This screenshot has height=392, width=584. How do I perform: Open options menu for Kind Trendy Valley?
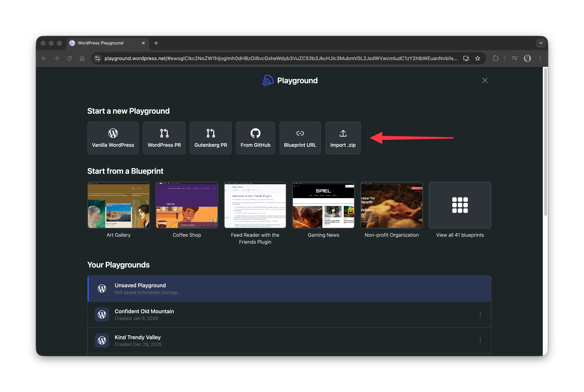480,340
